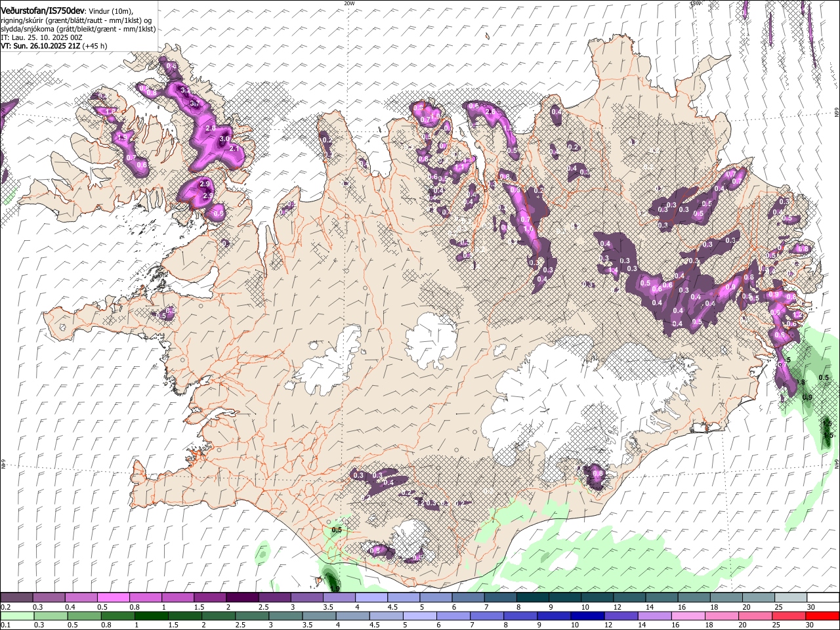Select the 10–12 deep blue swatch in lower scale
This screenshot has width=840, height=630.
(587, 616)
